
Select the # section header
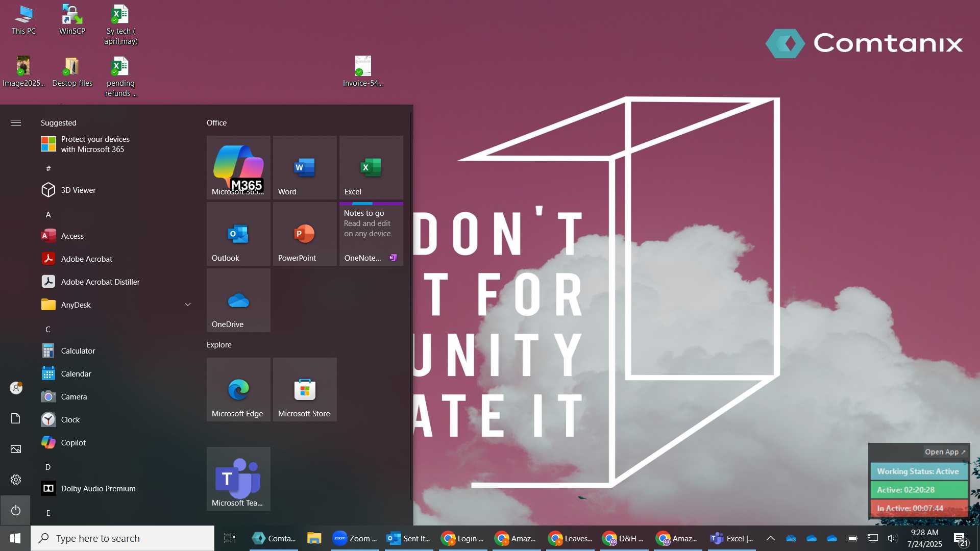[x=48, y=168]
